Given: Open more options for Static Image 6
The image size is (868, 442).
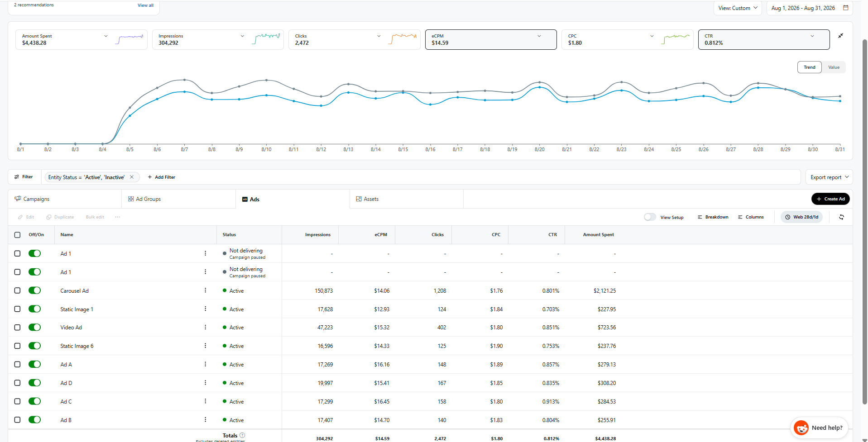Looking at the screenshot, I should click(x=205, y=346).
